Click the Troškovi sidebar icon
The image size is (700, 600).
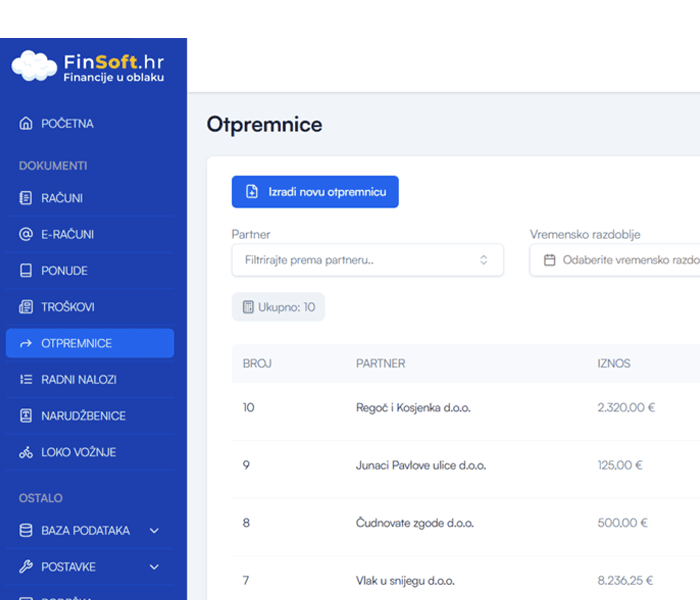[26, 307]
